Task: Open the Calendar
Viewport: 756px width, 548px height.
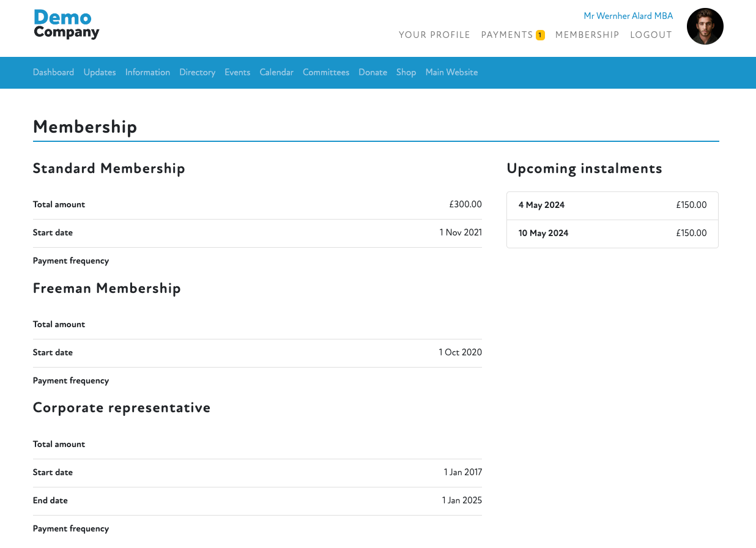Action: (x=276, y=72)
